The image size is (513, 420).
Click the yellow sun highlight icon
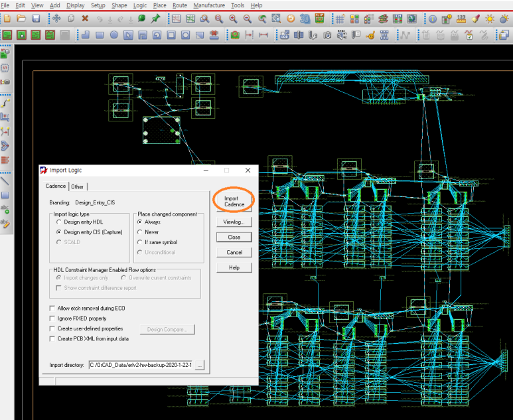click(490, 19)
